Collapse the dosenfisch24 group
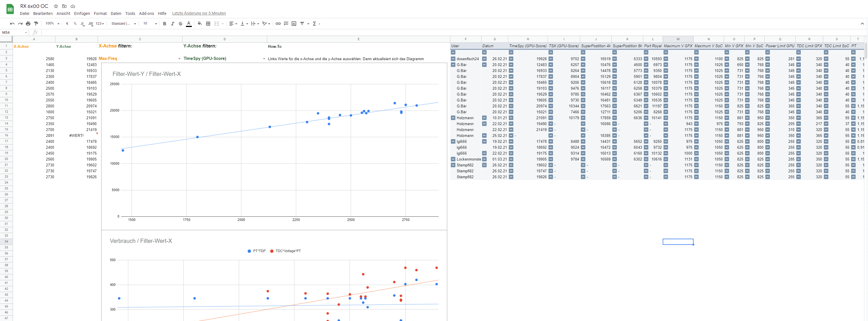The height and width of the screenshot is (321, 868). (453, 59)
